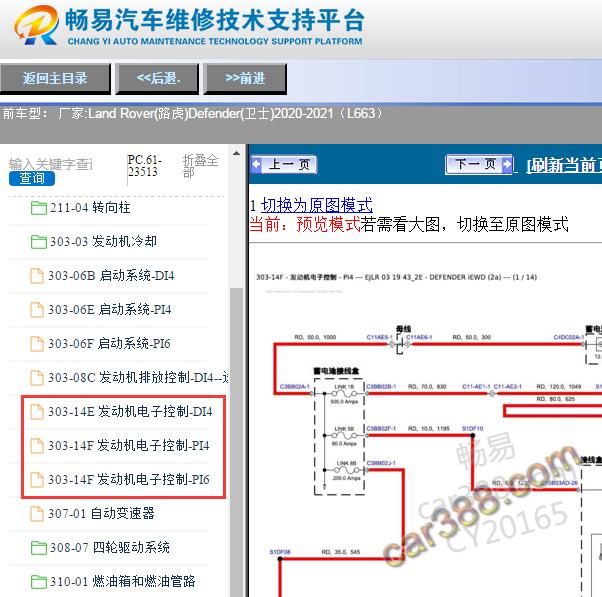
Task: Click document icon for 307-01 自动变速器
Action: pyautogui.click(x=37, y=514)
